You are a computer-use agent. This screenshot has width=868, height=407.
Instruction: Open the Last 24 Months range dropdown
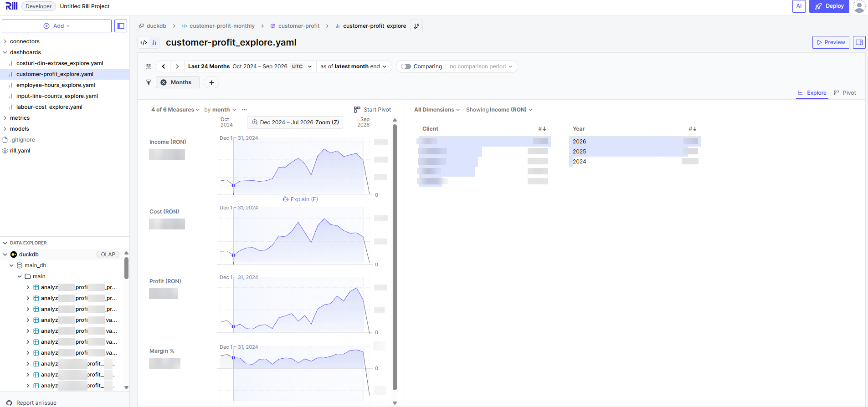(x=250, y=66)
